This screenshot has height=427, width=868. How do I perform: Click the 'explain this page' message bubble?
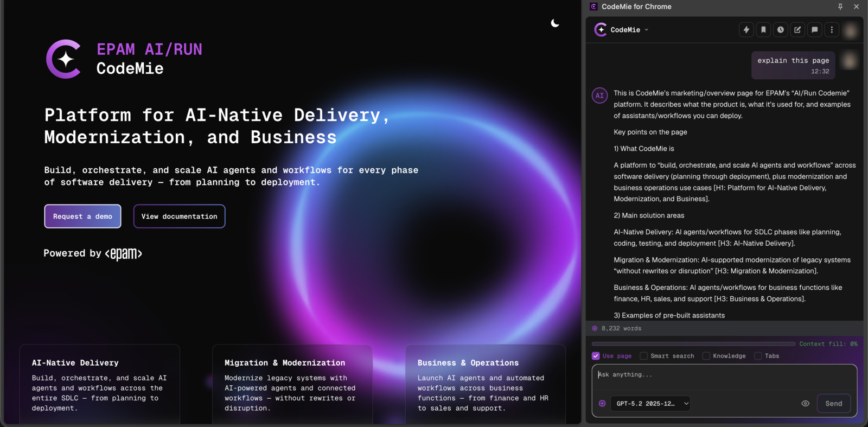click(793, 65)
